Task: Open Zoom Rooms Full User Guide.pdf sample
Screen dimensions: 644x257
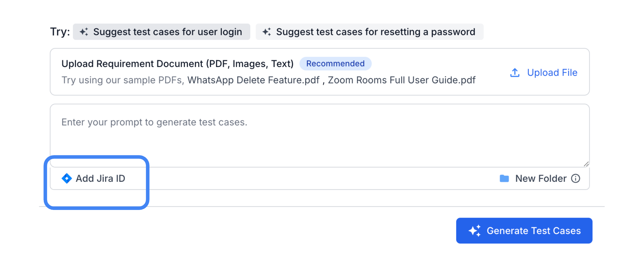Action: click(x=401, y=80)
